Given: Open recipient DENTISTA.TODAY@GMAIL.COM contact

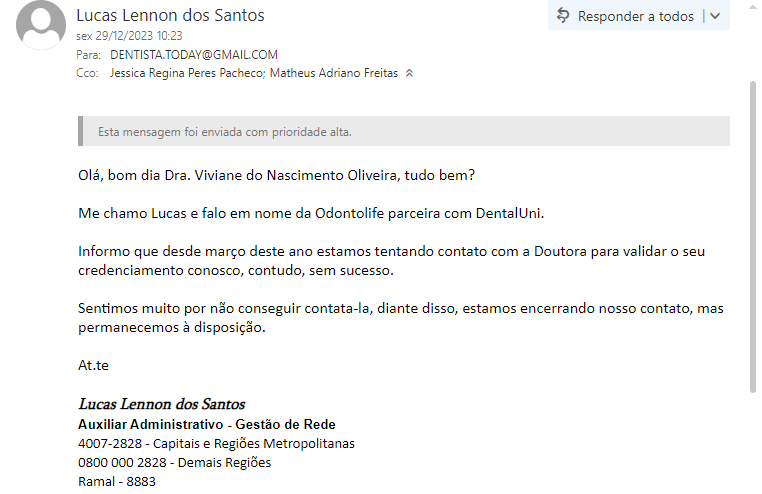Looking at the screenshot, I should [x=194, y=55].
